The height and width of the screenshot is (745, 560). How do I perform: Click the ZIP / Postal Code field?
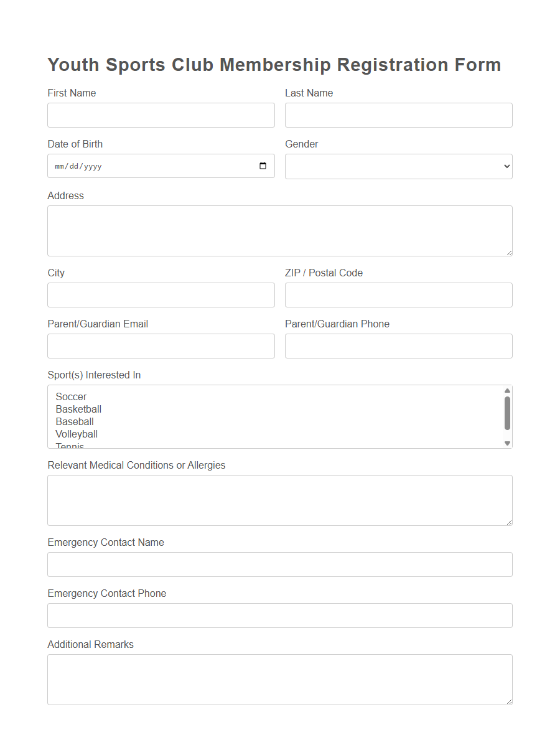click(398, 294)
